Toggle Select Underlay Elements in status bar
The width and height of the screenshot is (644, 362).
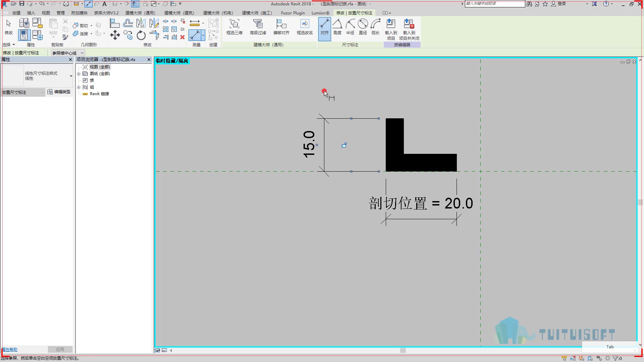[573, 358]
